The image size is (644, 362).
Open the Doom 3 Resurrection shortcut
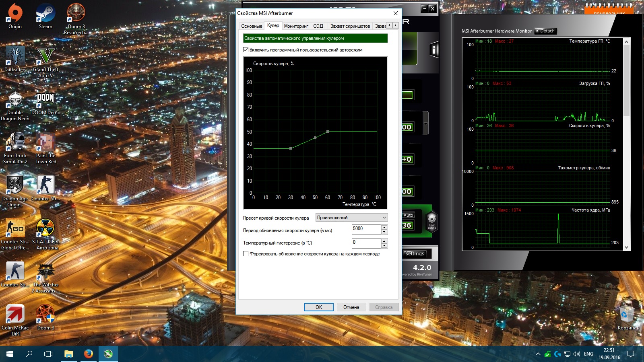pyautogui.click(x=76, y=19)
